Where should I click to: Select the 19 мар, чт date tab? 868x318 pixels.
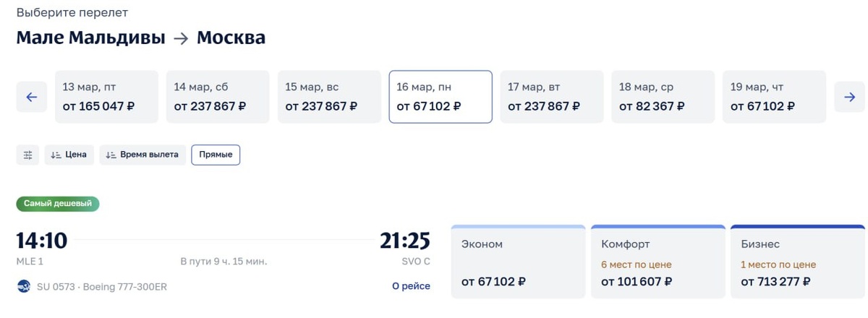(x=774, y=97)
